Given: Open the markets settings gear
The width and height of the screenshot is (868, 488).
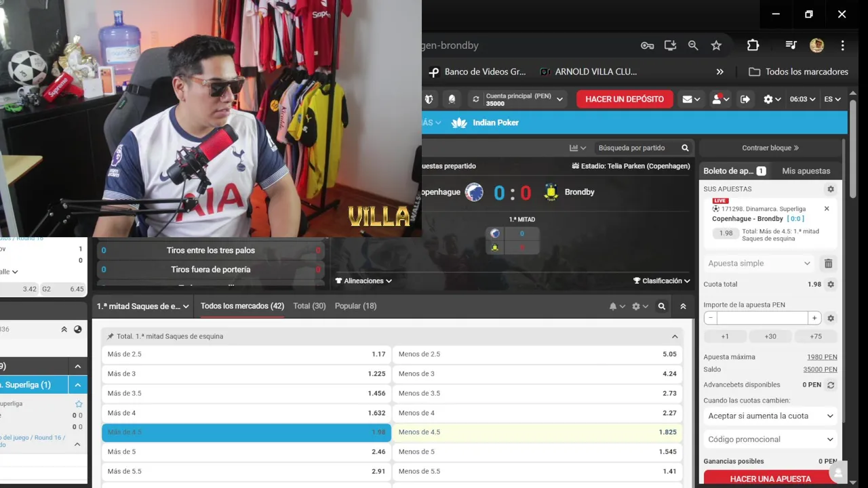Looking at the screenshot, I should [639, 306].
